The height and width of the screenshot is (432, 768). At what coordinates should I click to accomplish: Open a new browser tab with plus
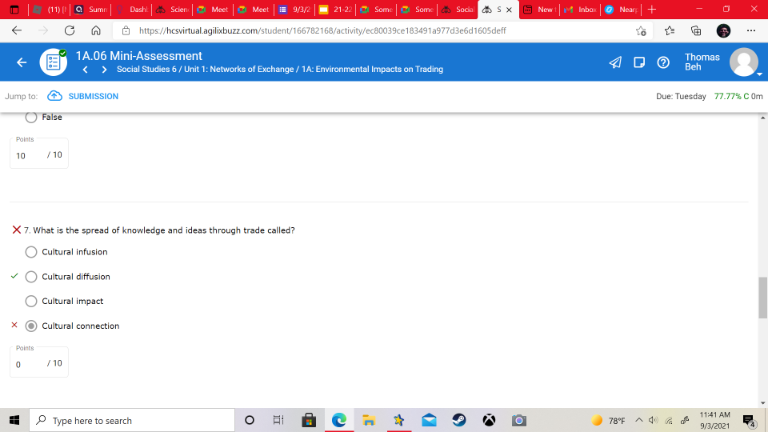click(652, 9)
